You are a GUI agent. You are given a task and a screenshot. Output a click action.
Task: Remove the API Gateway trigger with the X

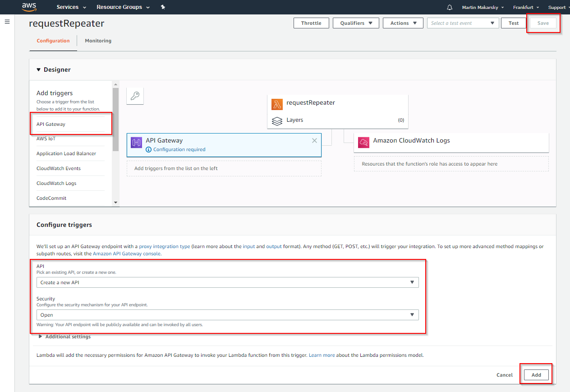(314, 141)
